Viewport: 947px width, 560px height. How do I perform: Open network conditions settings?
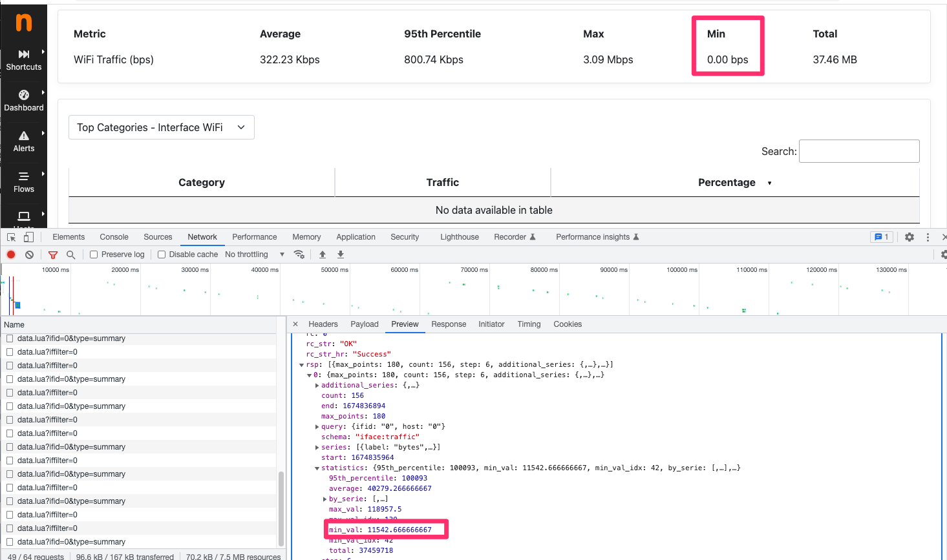(x=299, y=254)
